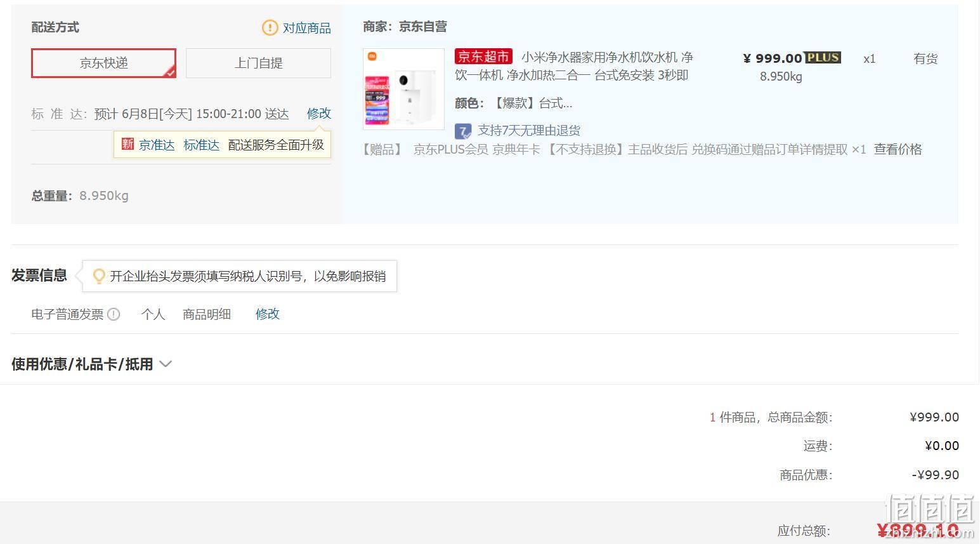Click the 7-day return shield icon

[x=463, y=131]
